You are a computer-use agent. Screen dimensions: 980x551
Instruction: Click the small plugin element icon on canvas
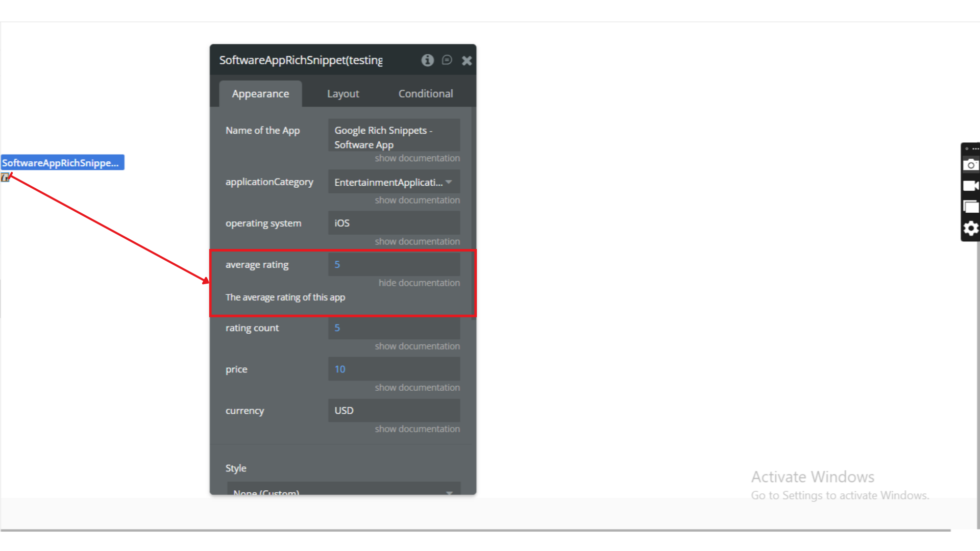pos(5,178)
